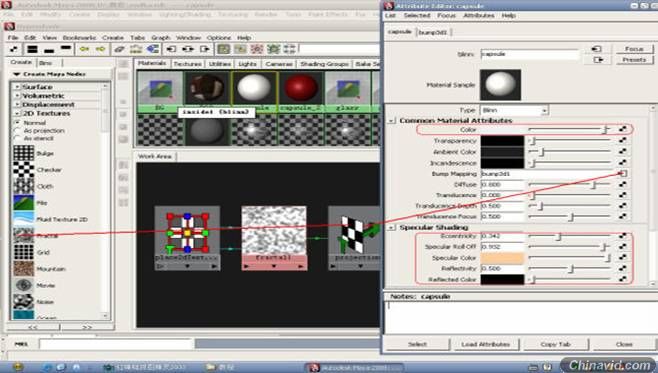Expand the Displacement section
658x373 pixels.
17,104
